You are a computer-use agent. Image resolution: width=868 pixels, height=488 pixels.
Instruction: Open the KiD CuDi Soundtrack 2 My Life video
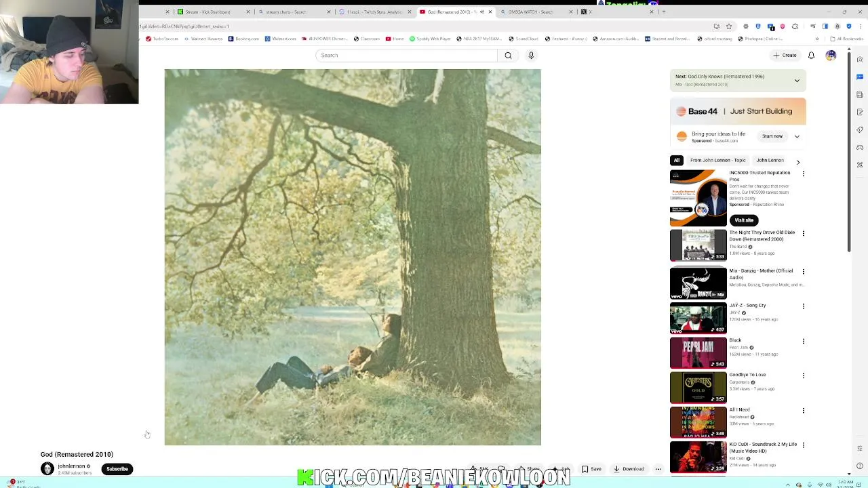698,457
